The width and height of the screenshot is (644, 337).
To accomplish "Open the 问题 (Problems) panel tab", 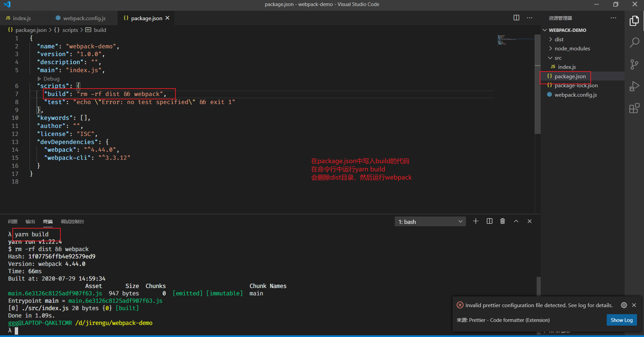I will coord(13,222).
